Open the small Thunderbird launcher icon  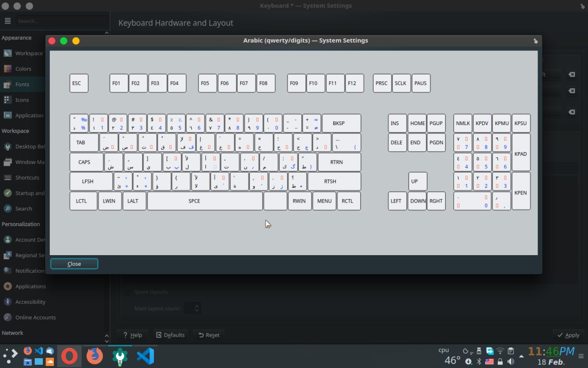[x=49, y=350]
